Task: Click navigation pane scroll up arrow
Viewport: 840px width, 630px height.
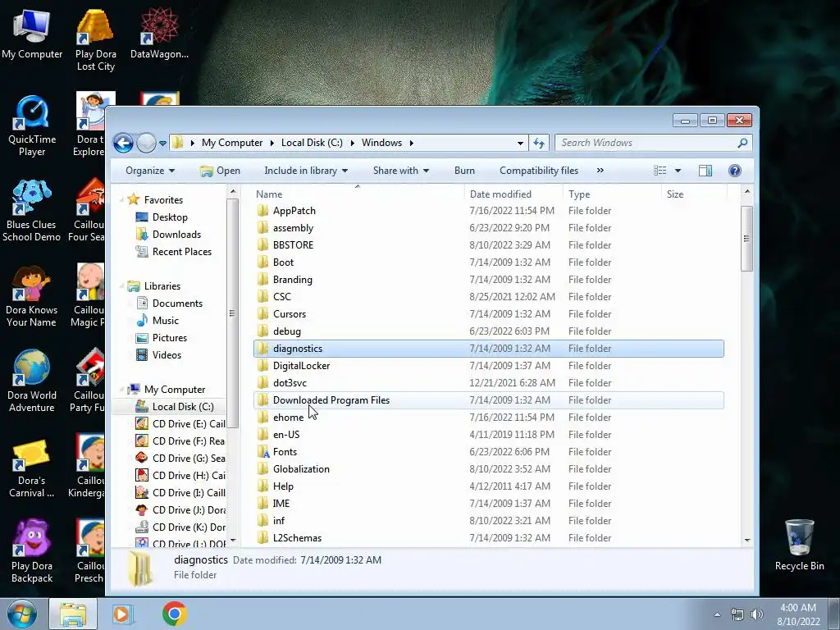Action: point(232,191)
